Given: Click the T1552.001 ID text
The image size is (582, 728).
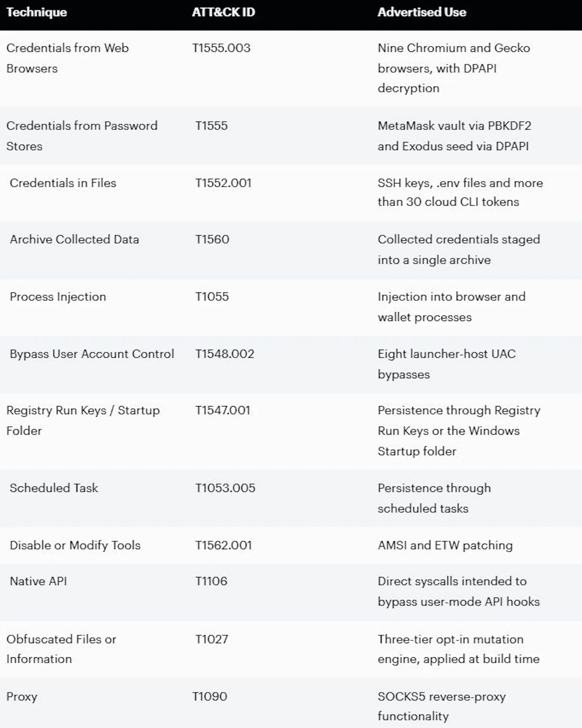Looking at the screenshot, I should (223, 183).
